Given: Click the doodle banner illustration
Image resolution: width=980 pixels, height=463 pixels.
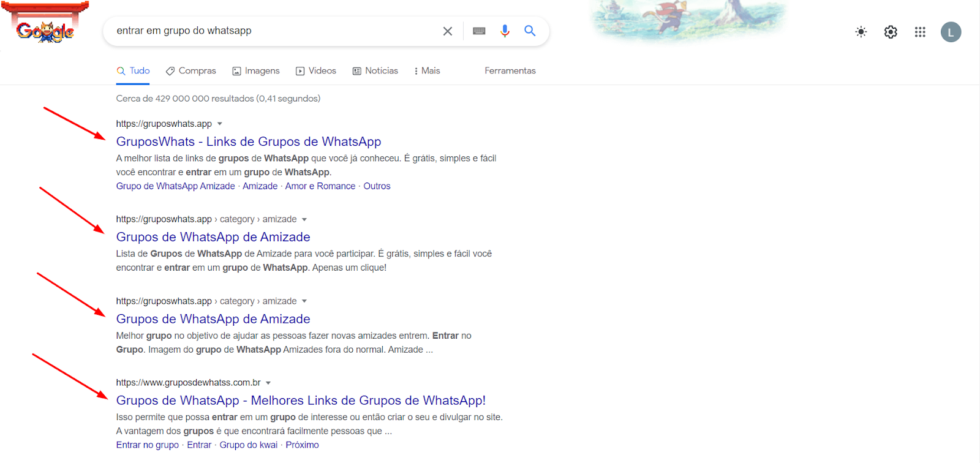Looking at the screenshot, I should [x=689, y=21].
